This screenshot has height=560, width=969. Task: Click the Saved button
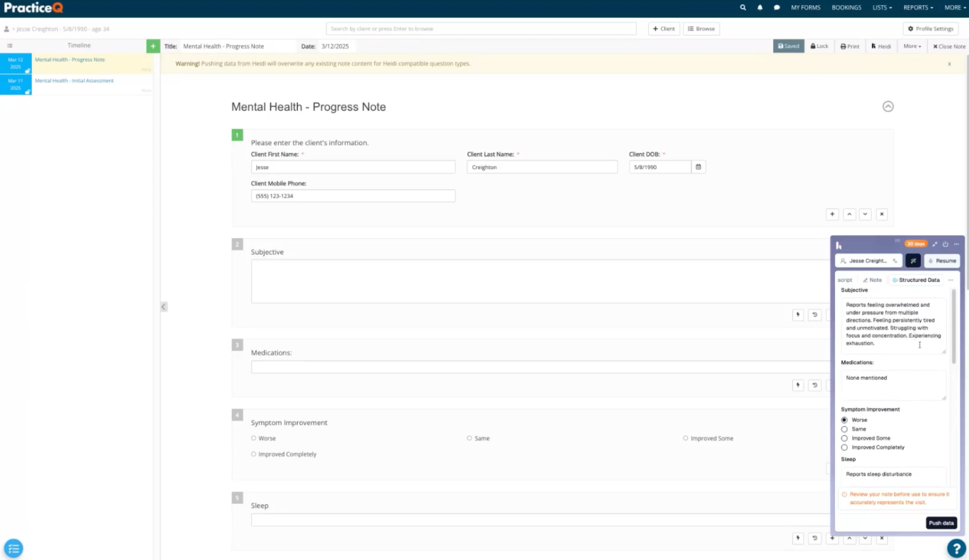[x=788, y=46]
